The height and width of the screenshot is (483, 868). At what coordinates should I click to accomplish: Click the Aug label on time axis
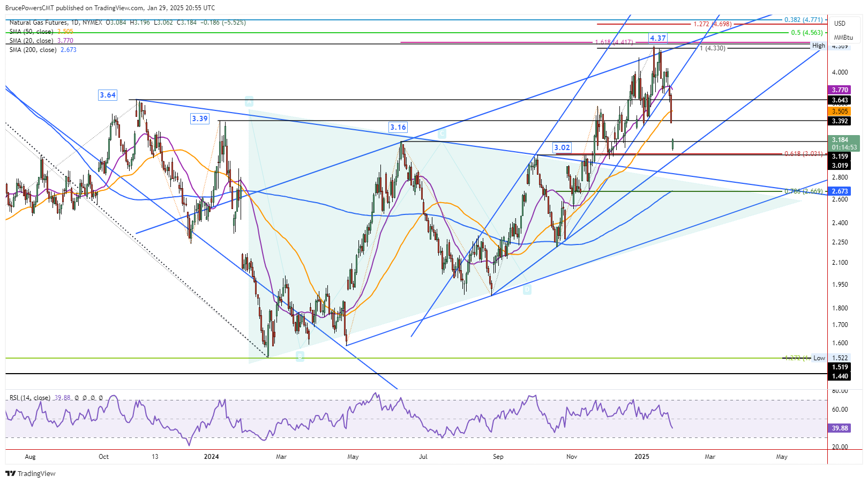pos(30,457)
